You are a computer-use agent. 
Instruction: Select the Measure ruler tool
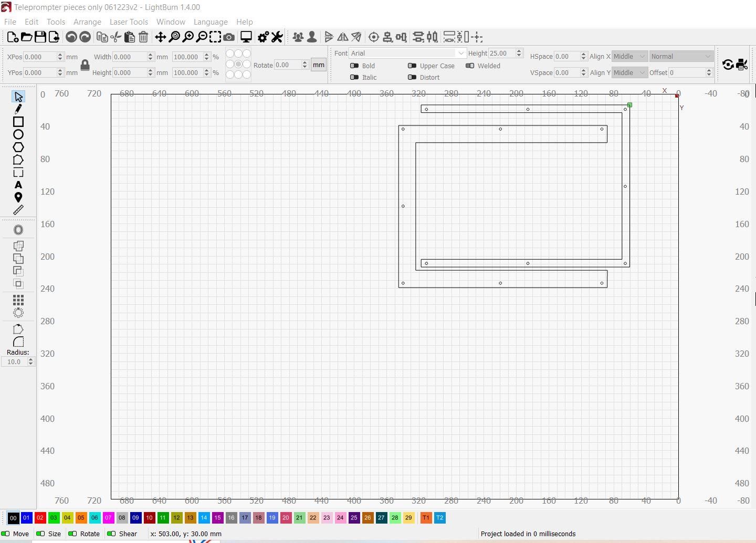coord(18,210)
